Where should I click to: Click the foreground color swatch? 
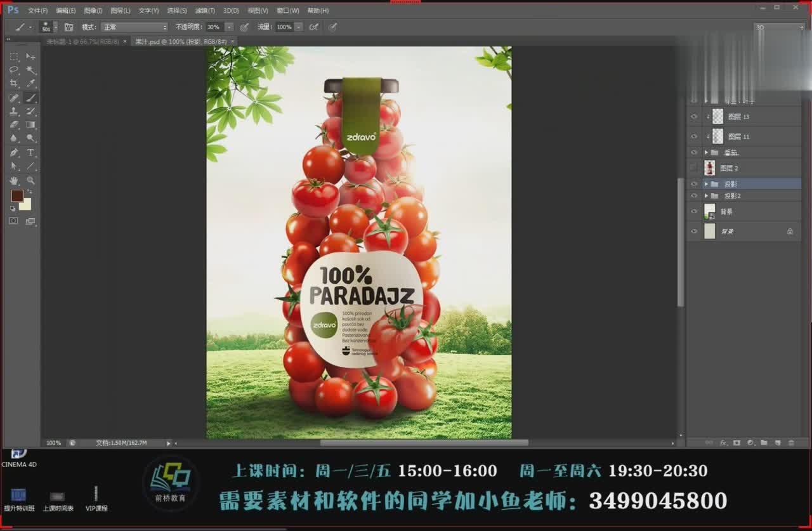click(16, 195)
